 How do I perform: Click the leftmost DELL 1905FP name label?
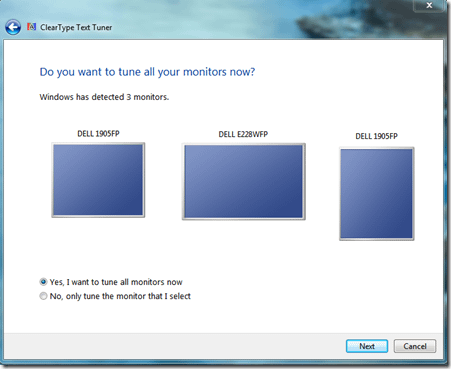[x=98, y=134]
